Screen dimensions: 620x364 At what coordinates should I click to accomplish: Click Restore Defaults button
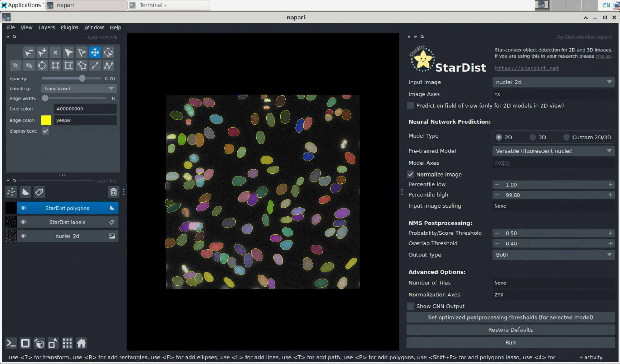510,330
